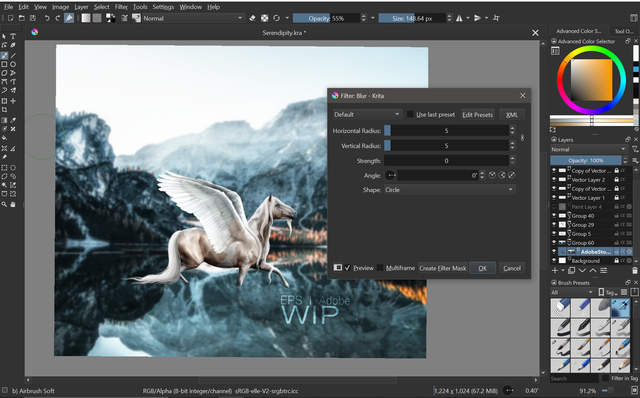The height and width of the screenshot is (398, 640).
Task: Toggle eraser mode in toolbar
Action: pyautogui.click(x=253, y=18)
